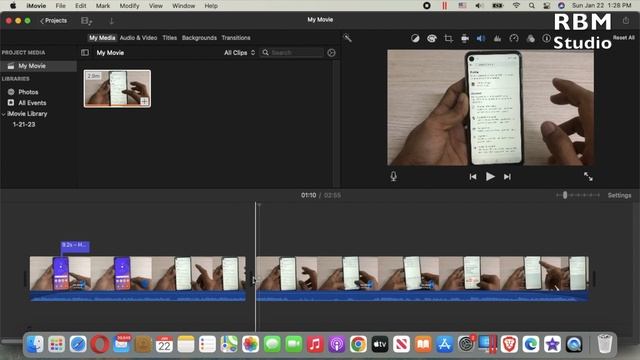The width and height of the screenshot is (640, 360).
Task: Open the browser clip appearance options
Action: (x=331, y=53)
